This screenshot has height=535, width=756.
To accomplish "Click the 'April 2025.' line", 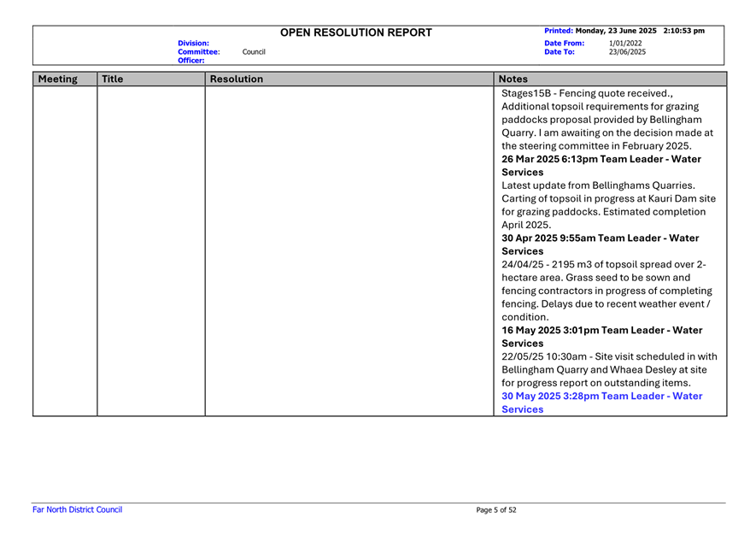I will tap(526, 225).
